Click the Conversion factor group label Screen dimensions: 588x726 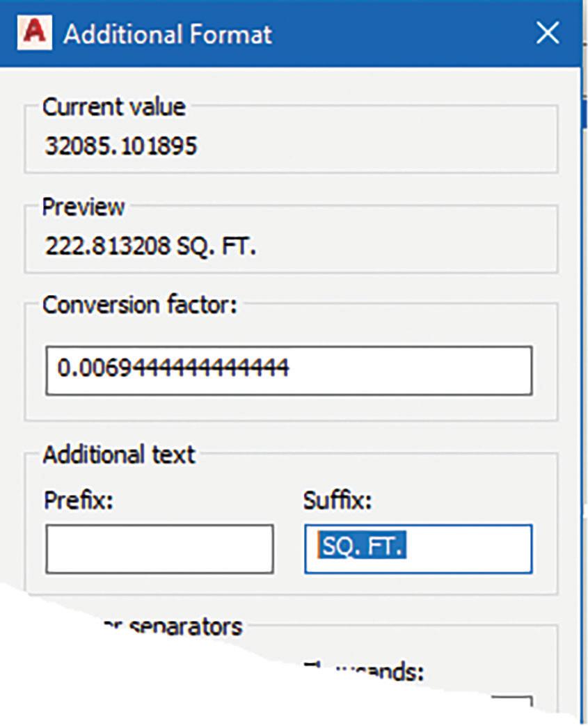140,306
